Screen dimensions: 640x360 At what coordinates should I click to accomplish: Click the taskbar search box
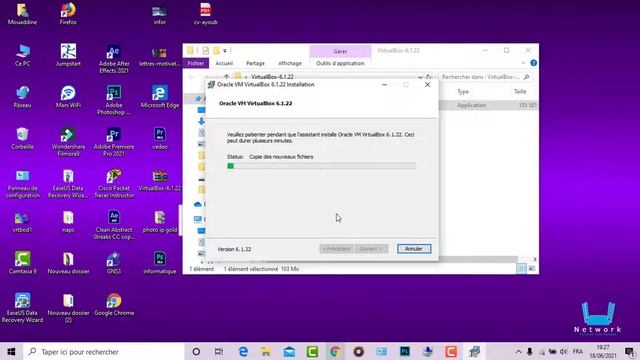point(104,351)
